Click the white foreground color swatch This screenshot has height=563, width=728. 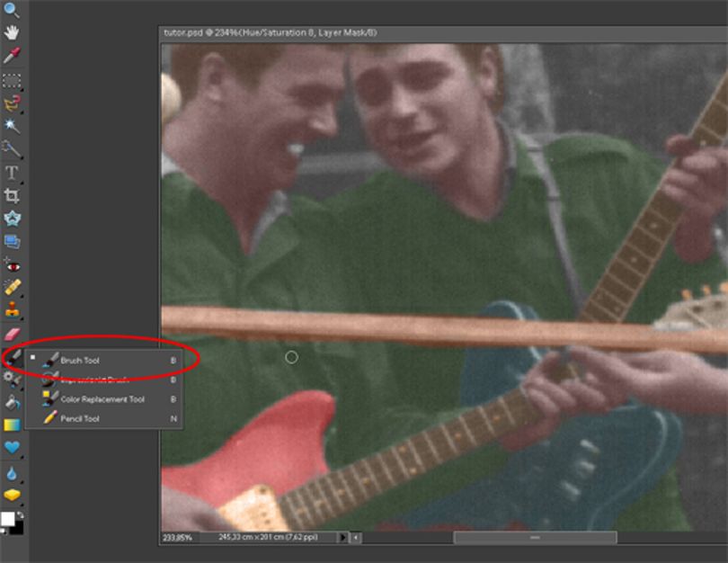click(x=7, y=519)
